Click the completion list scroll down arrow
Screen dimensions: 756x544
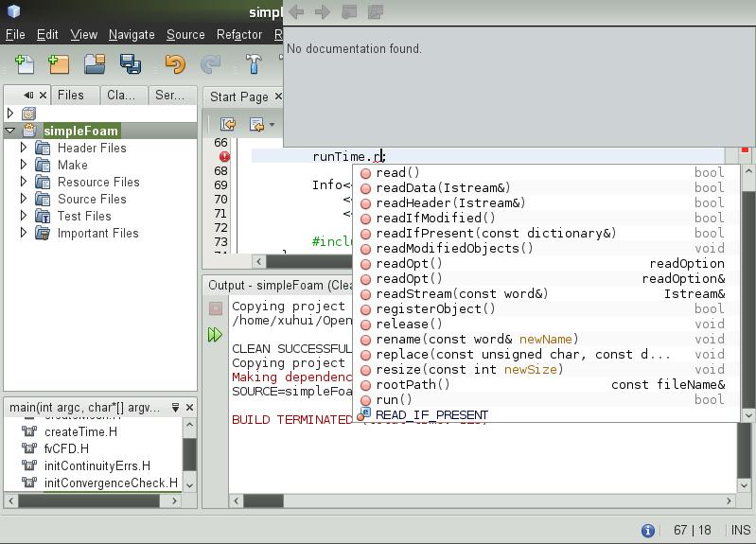tap(748, 414)
